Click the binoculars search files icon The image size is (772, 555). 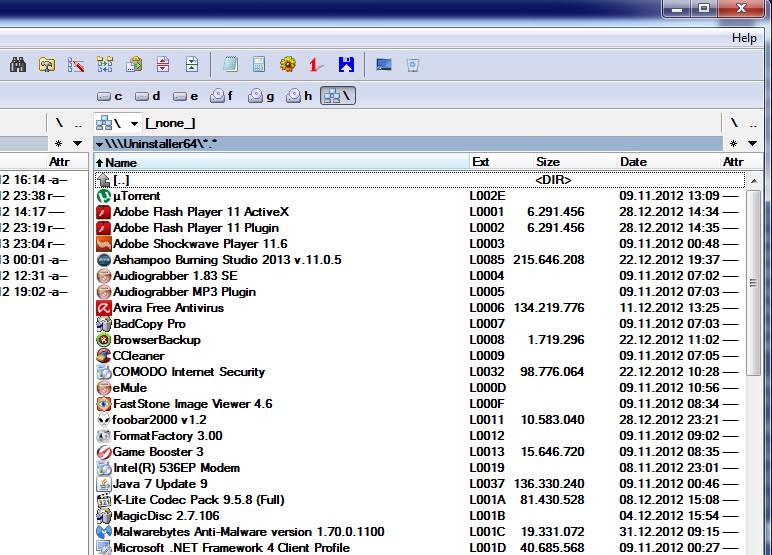click(x=17, y=65)
